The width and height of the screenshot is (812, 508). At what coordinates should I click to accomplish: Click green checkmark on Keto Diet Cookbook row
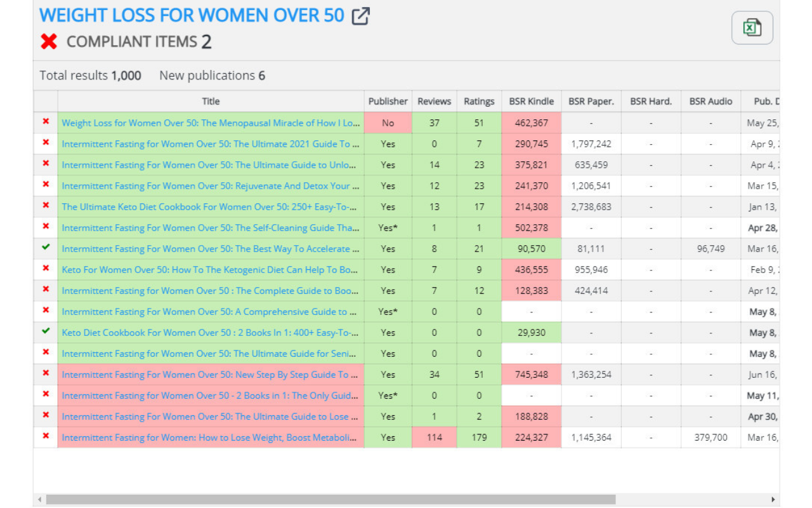click(46, 331)
